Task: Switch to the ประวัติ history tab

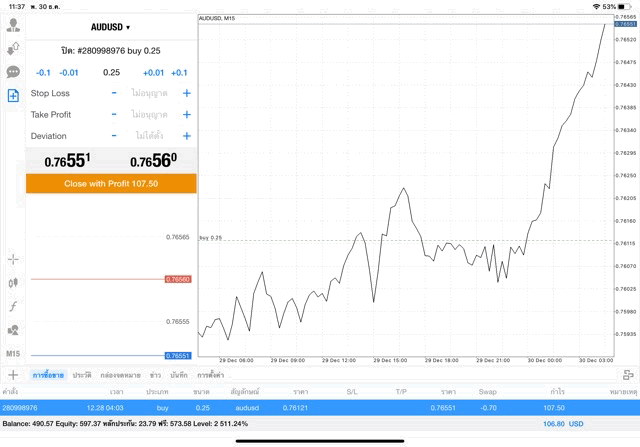Action: (82, 375)
